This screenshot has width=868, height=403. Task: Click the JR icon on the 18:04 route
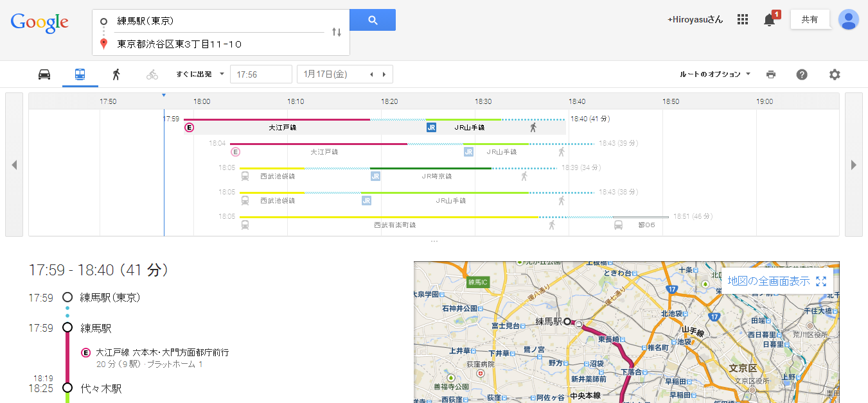pyautogui.click(x=469, y=152)
